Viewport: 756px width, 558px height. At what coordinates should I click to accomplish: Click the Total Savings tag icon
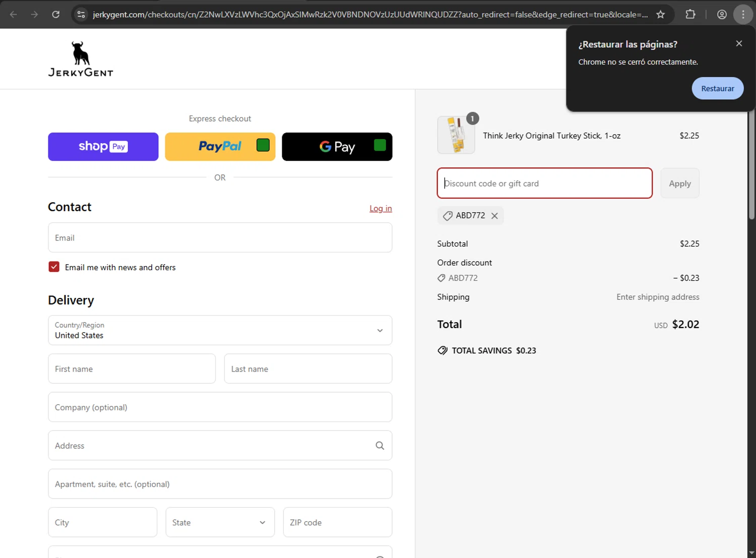point(443,350)
